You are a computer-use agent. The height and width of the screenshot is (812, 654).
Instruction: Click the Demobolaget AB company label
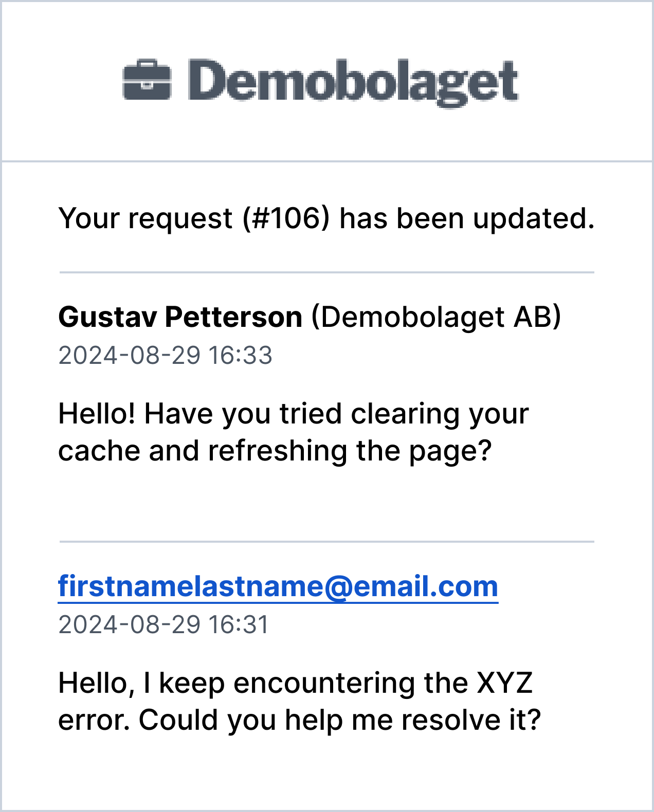(x=436, y=317)
